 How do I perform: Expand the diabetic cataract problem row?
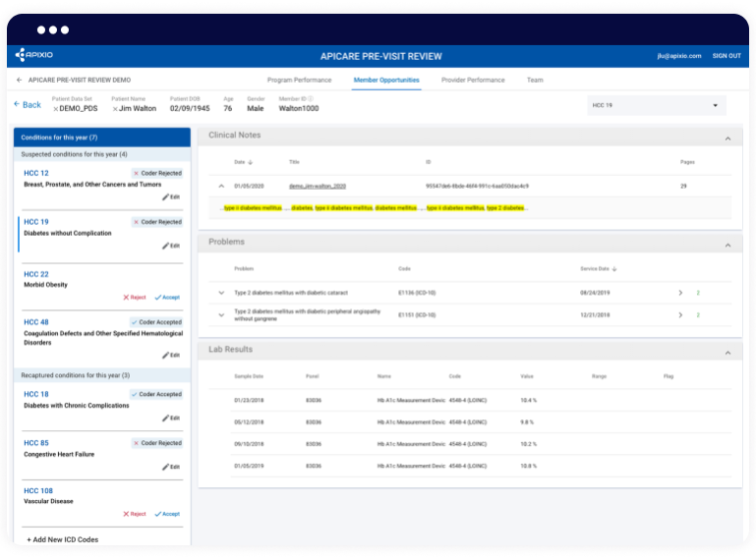[x=221, y=293]
